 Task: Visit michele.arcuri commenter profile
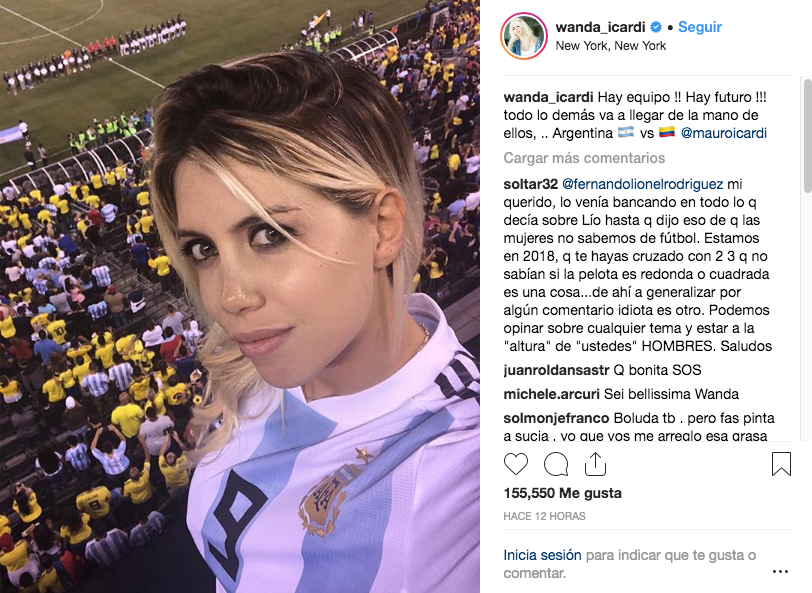click(x=552, y=394)
